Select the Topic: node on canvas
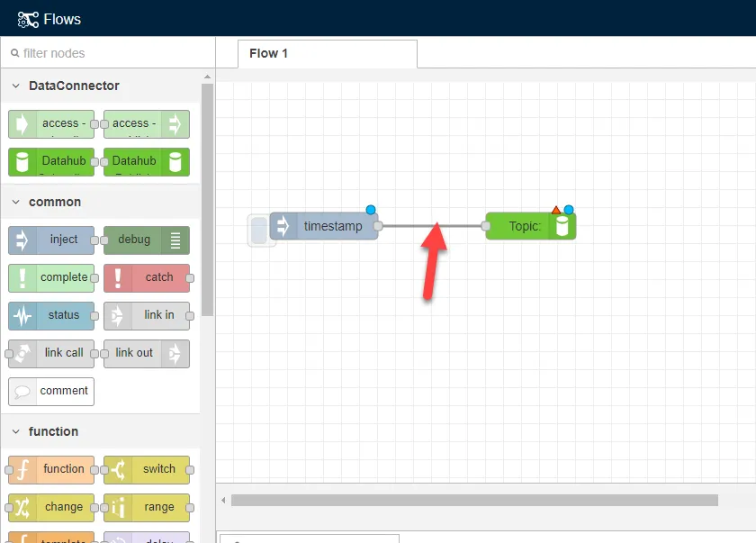The height and width of the screenshot is (543, 756). 531,226
